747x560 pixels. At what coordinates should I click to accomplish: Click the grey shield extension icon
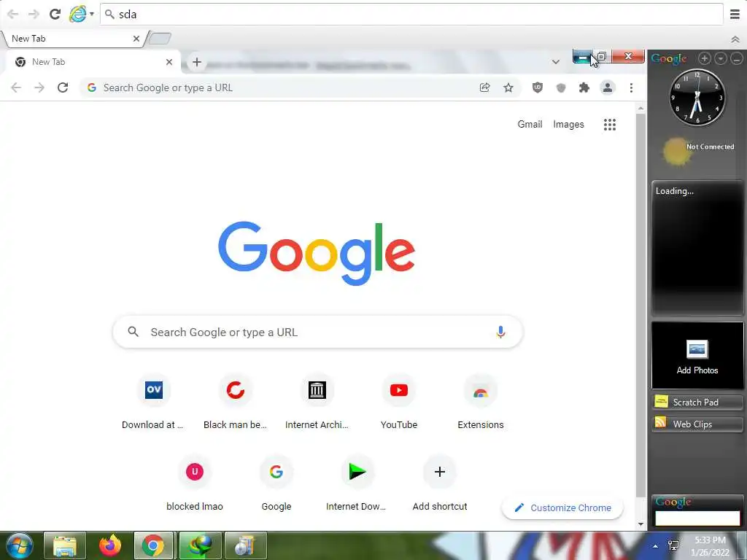561,87
